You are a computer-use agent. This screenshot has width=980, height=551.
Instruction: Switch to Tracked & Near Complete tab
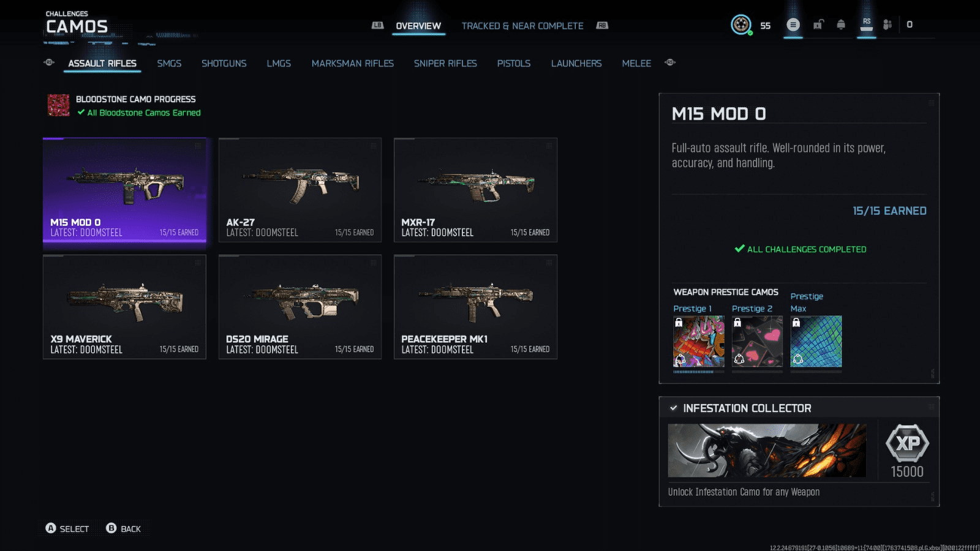[522, 26]
